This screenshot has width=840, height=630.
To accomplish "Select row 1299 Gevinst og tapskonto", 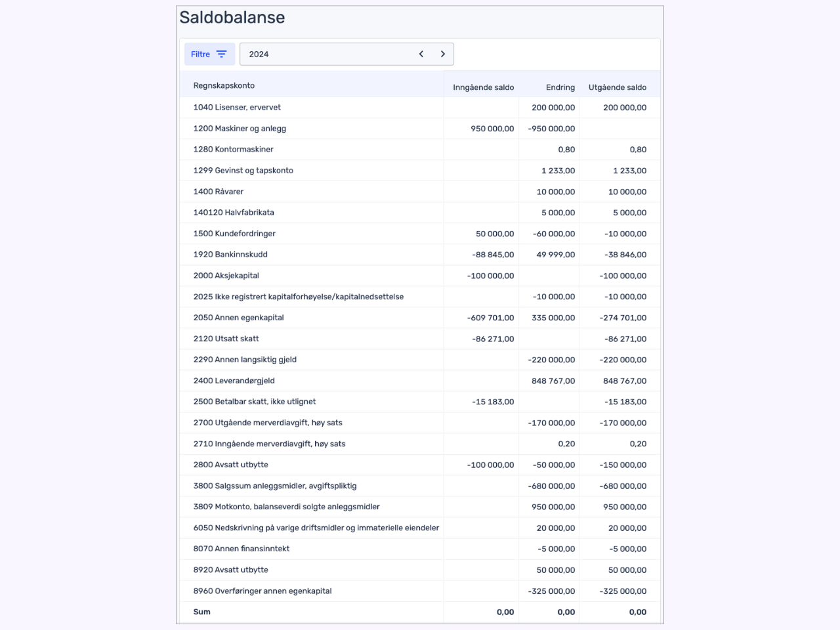I will pos(420,171).
